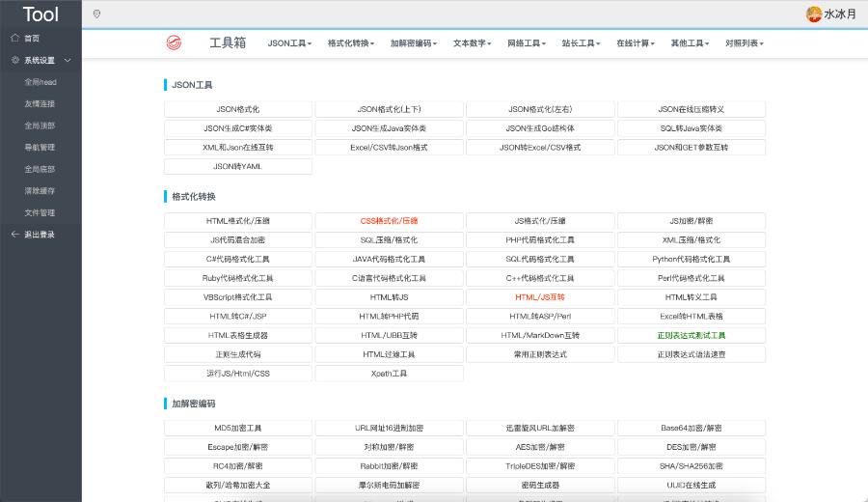Click the small shield icon in top bar
Image resolution: width=868 pixels, height=502 pixels.
pos(96,14)
